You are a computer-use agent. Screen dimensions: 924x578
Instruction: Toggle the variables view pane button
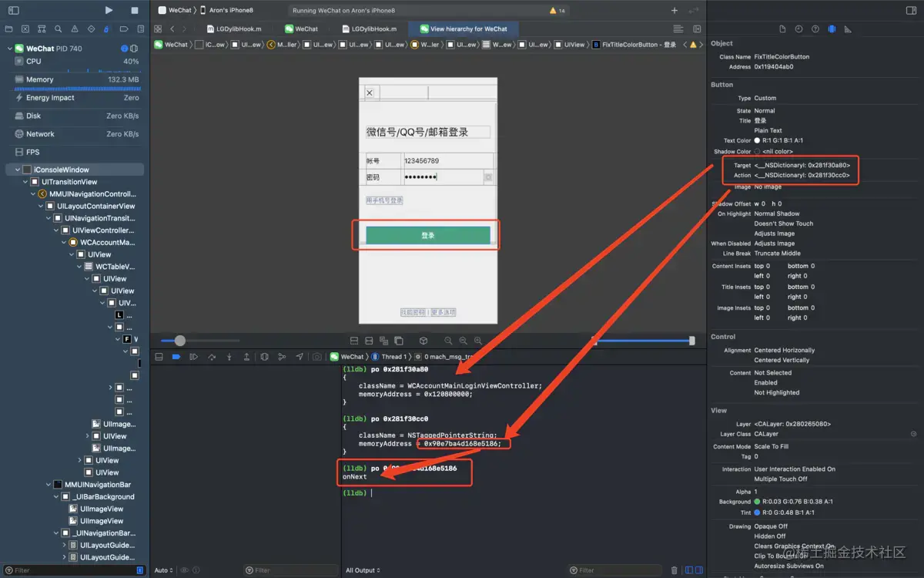coord(688,570)
